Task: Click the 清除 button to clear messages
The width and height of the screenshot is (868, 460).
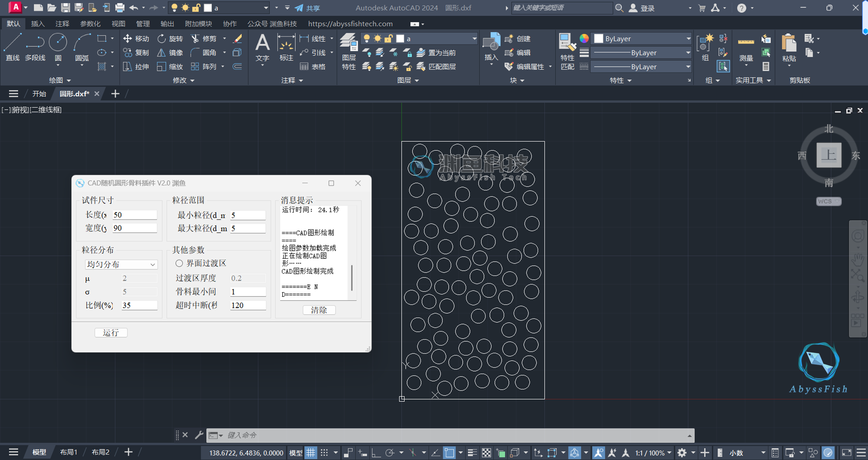Action: tap(319, 310)
